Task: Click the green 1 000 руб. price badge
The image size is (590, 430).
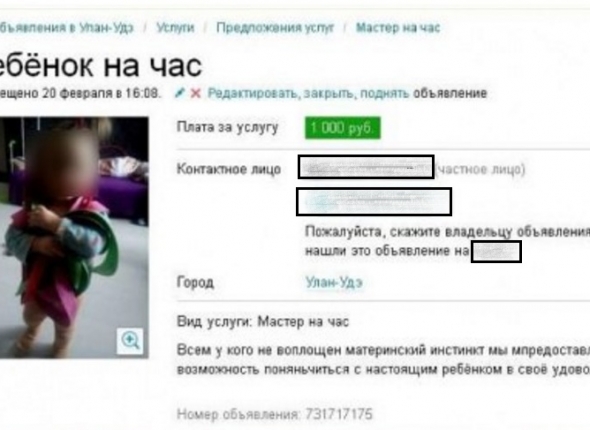Action: click(342, 128)
